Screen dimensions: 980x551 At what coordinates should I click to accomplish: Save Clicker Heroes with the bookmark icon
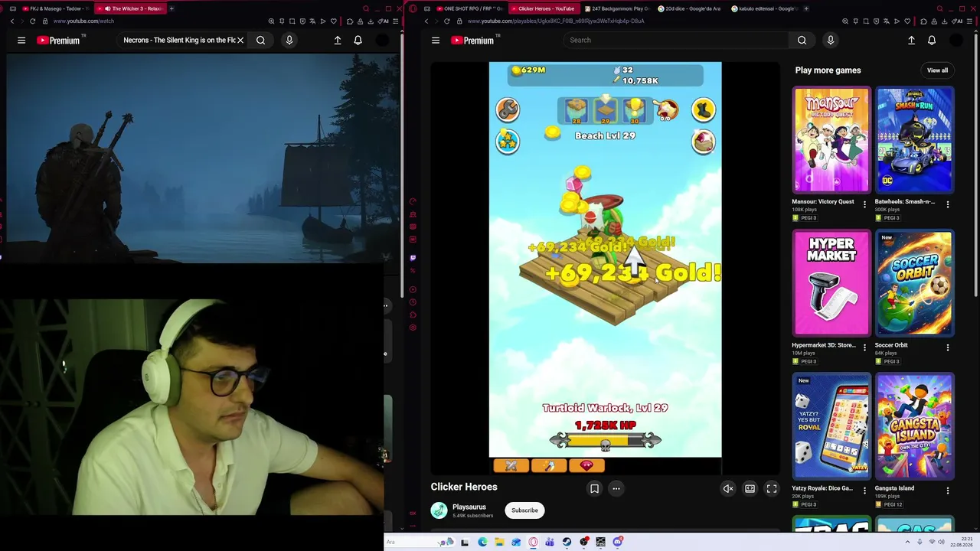594,488
